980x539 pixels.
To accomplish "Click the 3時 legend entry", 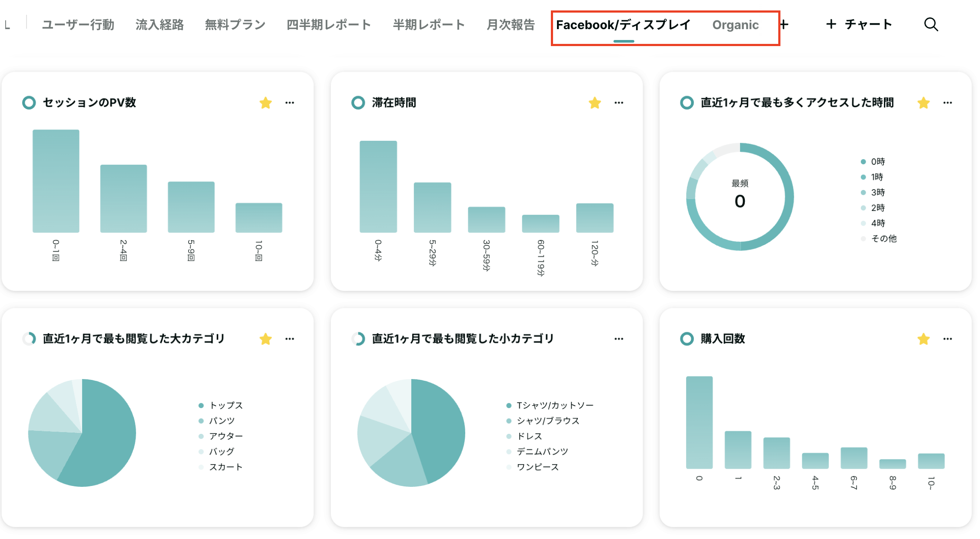I will point(873,193).
